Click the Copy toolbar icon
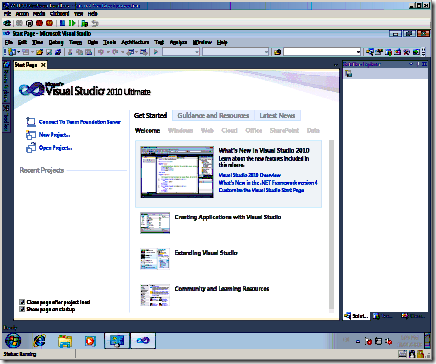 point(79,52)
